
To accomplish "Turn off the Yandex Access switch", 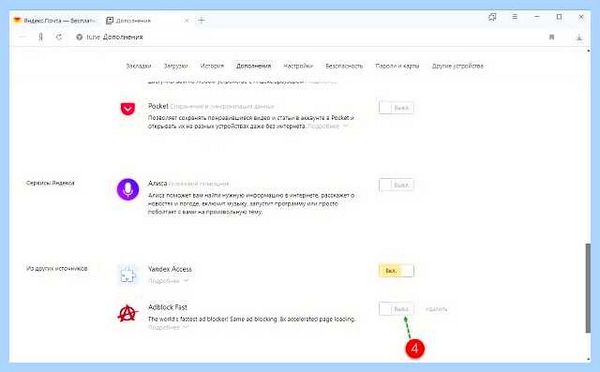I will 396,271.
